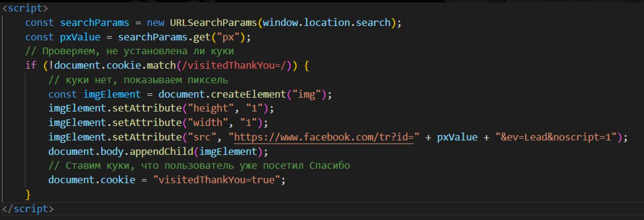Image resolution: width=644 pixels, height=220 pixels.
Task: Click the pxValue constant name
Action: click(80, 37)
